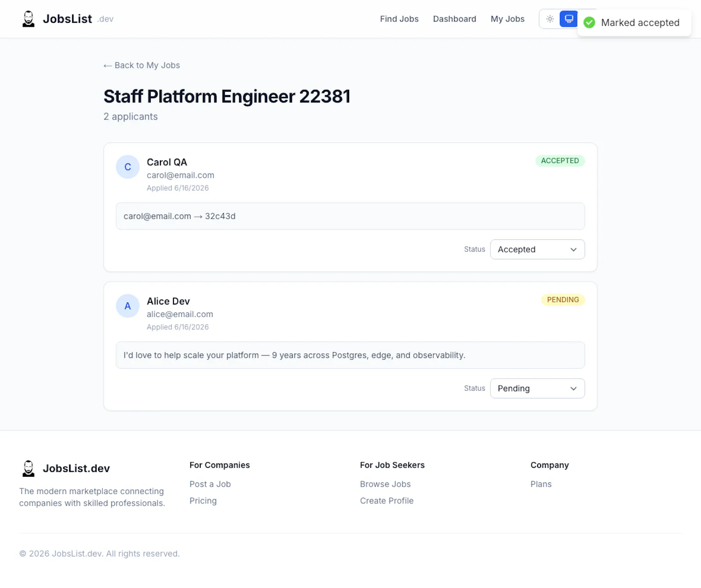
Task: Click For Companies footer heading
Action: [220, 465]
